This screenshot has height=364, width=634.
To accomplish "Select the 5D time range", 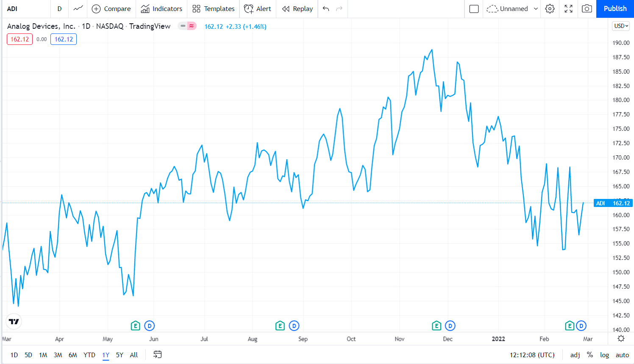I will tap(28, 355).
